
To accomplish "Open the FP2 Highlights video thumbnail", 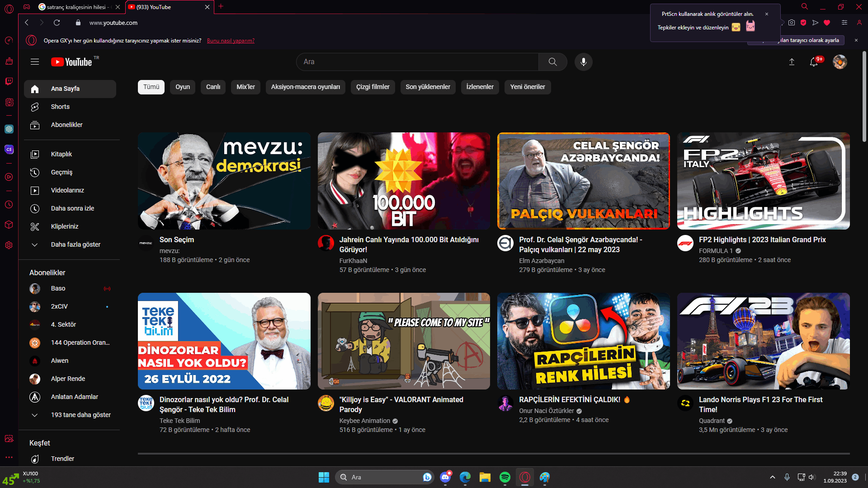I will coord(763,181).
